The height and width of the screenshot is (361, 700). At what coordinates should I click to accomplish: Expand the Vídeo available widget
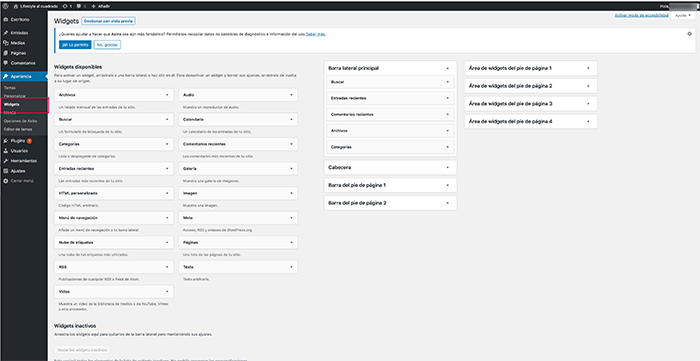click(x=167, y=291)
